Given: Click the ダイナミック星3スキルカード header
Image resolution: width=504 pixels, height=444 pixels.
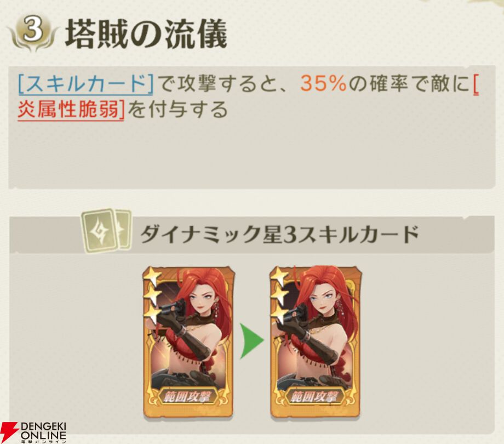Looking at the screenshot, I should coord(279,234).
